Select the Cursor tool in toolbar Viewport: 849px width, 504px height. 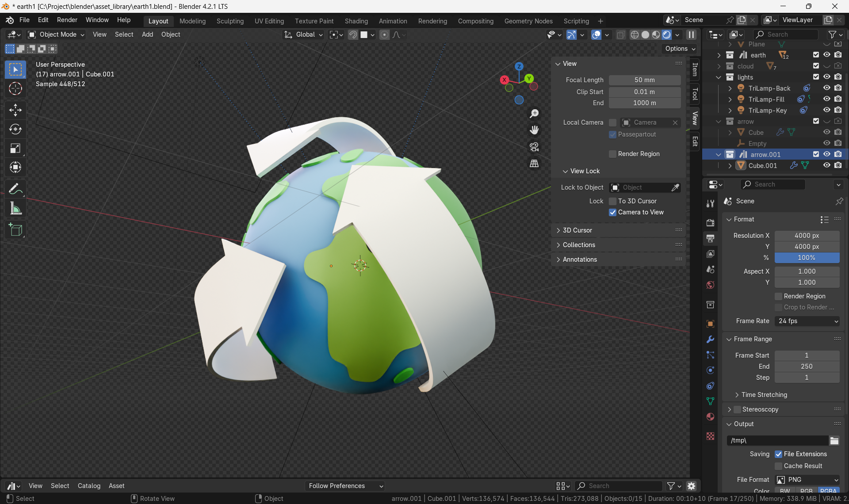coord(15,89)
